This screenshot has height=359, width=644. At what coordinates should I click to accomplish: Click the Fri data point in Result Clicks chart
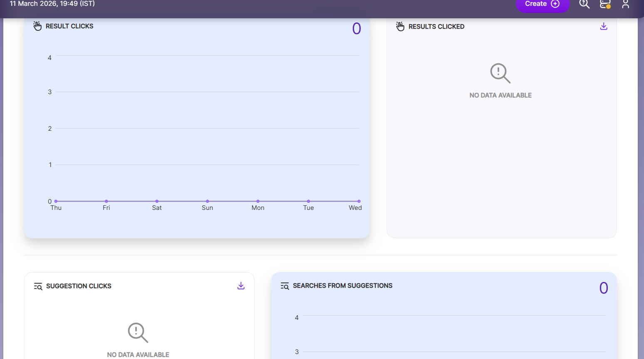(x=107, y=201)
